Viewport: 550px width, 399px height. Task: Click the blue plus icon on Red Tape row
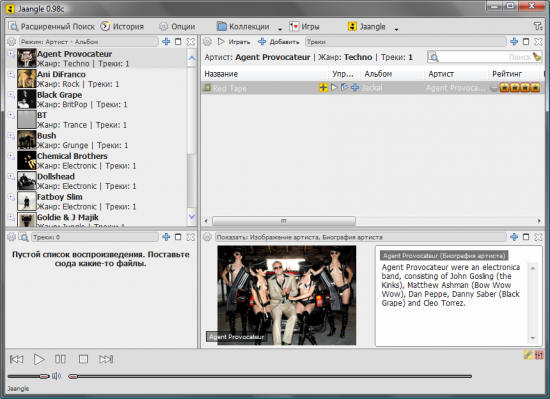[x=355, y=88]
